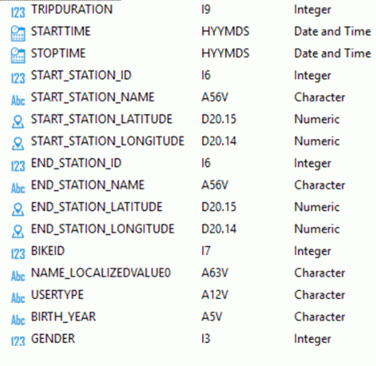Click the HYYMDS format of STARTTIME
Screen dimensions: 376x366
tap(225, 31)
